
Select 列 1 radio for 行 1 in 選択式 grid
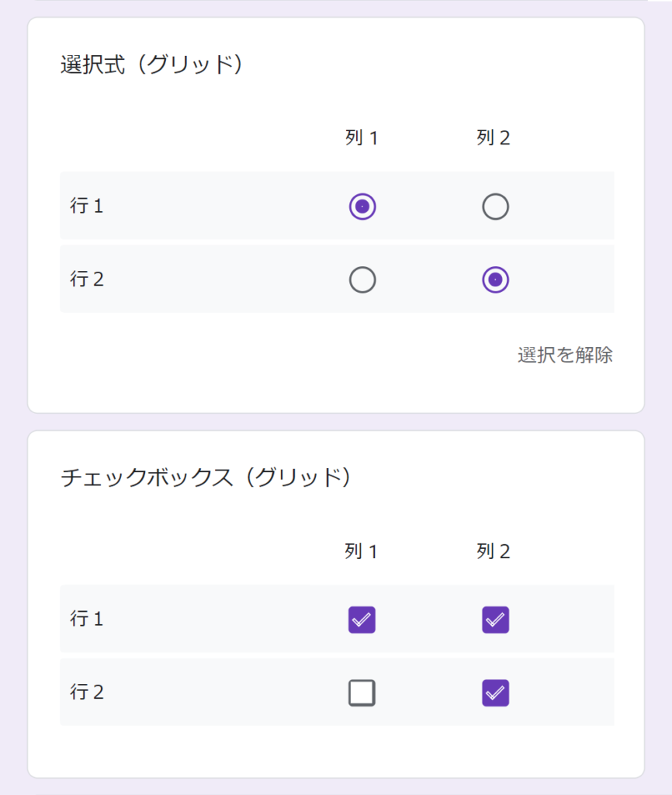tap(362, 207)
